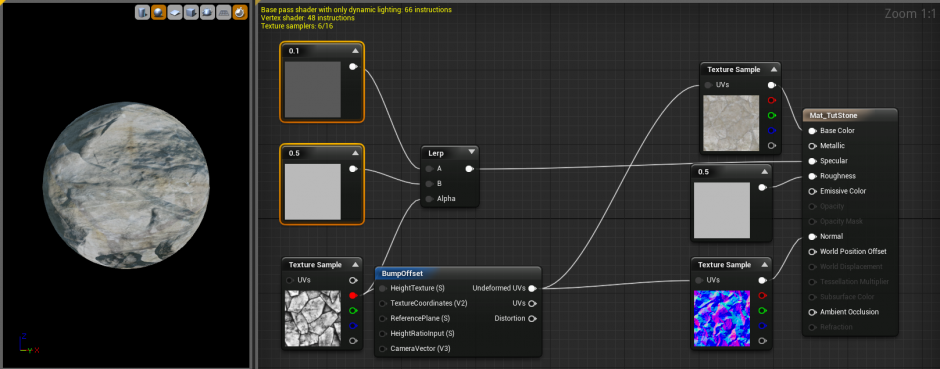This screenshot has width=940, height=369.
Task: Click Mat_TutStone Specular input pin
Action: [x=812, y=161]
